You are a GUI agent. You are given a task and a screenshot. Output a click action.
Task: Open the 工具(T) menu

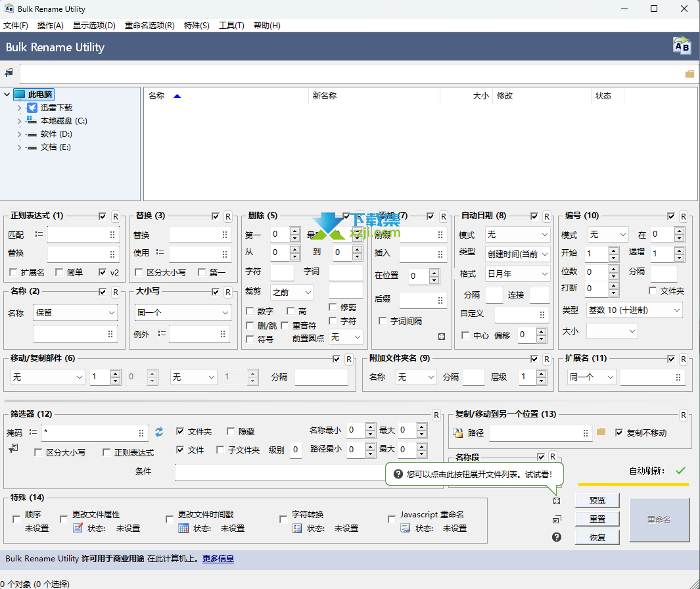[x=231, y=26]
